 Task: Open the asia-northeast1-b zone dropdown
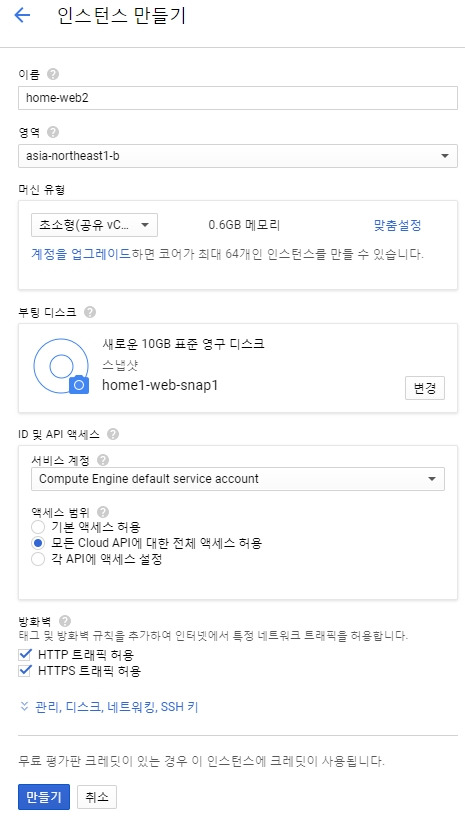click(238, 156)
